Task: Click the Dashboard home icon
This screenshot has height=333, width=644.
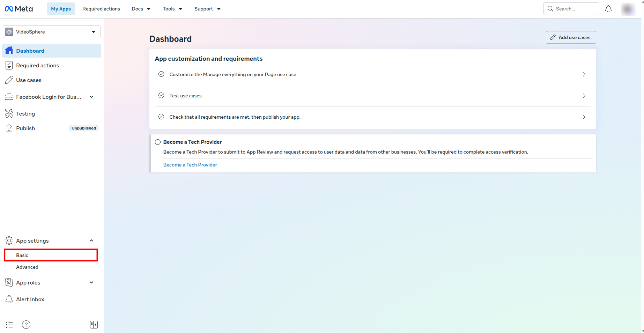Action: 9,51
